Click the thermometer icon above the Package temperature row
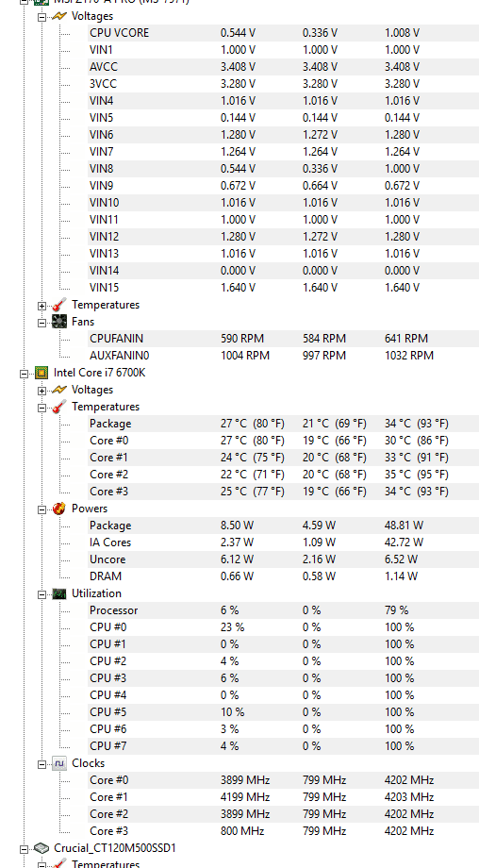This screenshot has width=479, height=868. pyautogui.click(x=58, y=407)
